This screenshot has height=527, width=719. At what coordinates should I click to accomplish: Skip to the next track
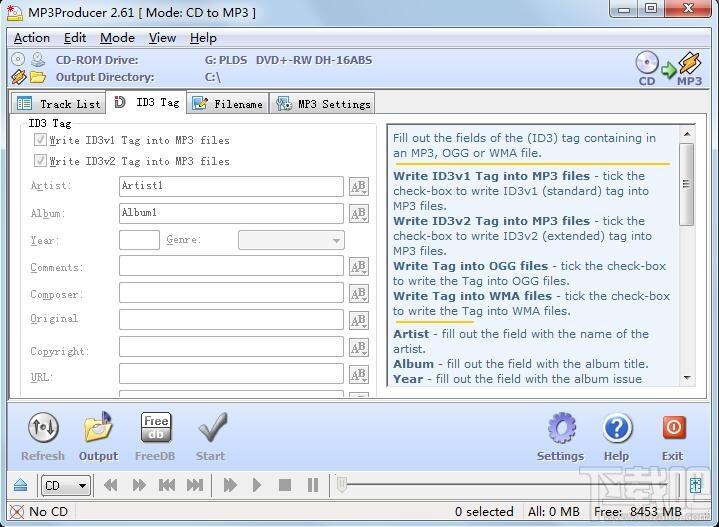click(x=195, y=485)
